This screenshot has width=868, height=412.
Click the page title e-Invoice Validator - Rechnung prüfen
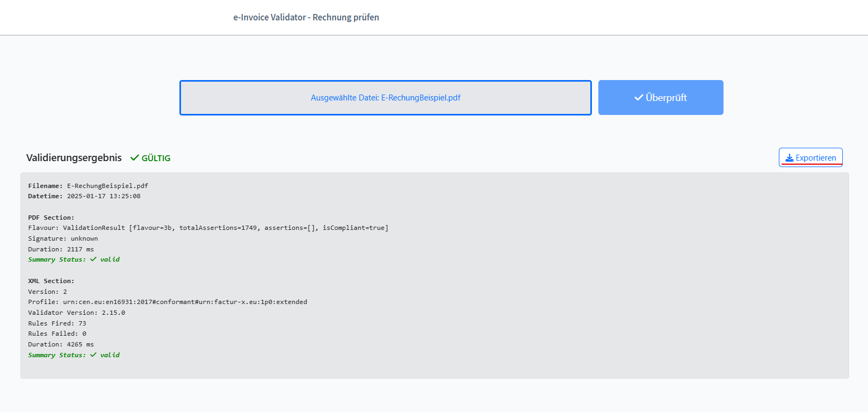tap(306, 17)
